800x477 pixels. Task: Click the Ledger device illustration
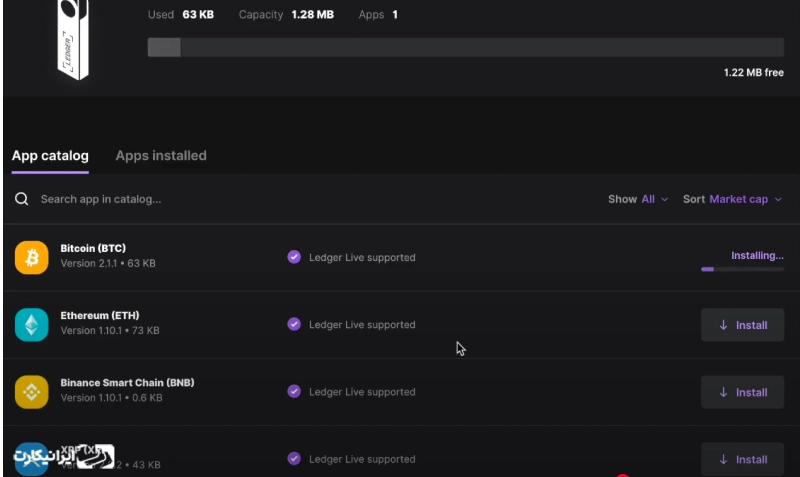73,40
